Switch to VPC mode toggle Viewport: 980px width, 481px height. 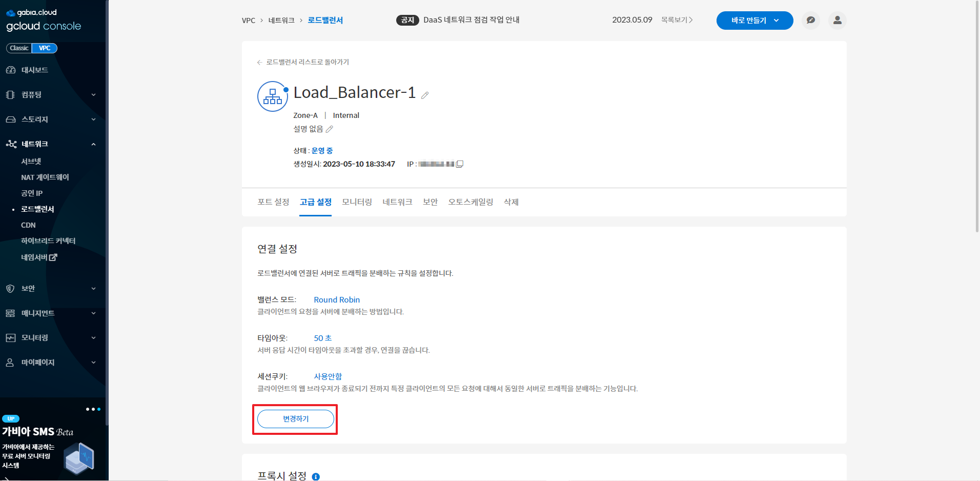[45, 48]
